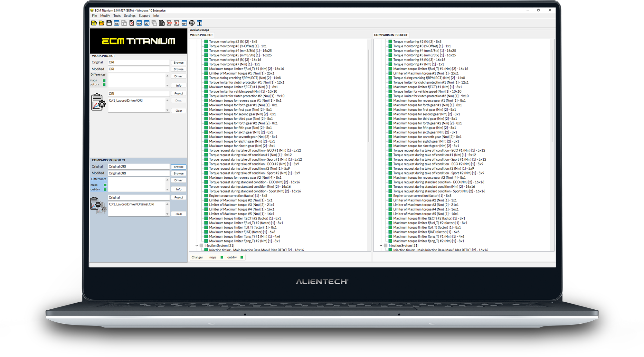Open the Tools menu

[117, 16]
